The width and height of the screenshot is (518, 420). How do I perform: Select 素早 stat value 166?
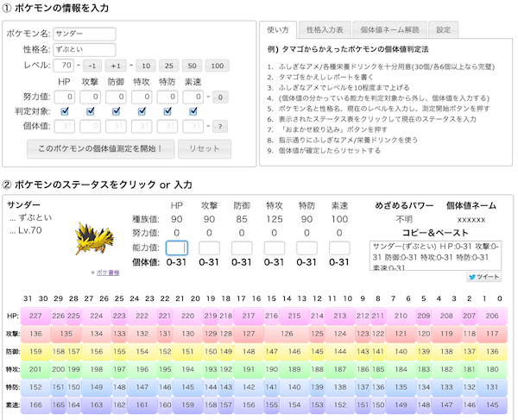click(35, 404)
